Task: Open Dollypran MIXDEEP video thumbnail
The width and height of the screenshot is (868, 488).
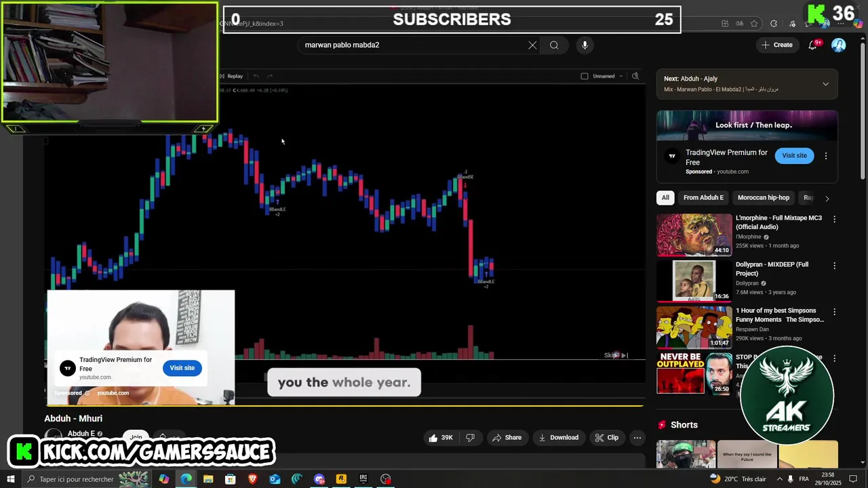Action: click(694, 281)
